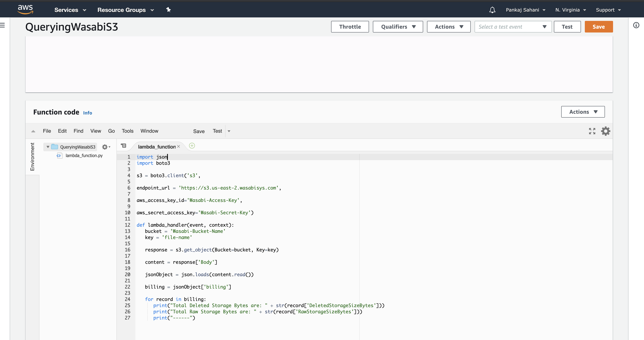Screen dimensions: 644x340
Task: Click the Test button
Action: [567, 26]
